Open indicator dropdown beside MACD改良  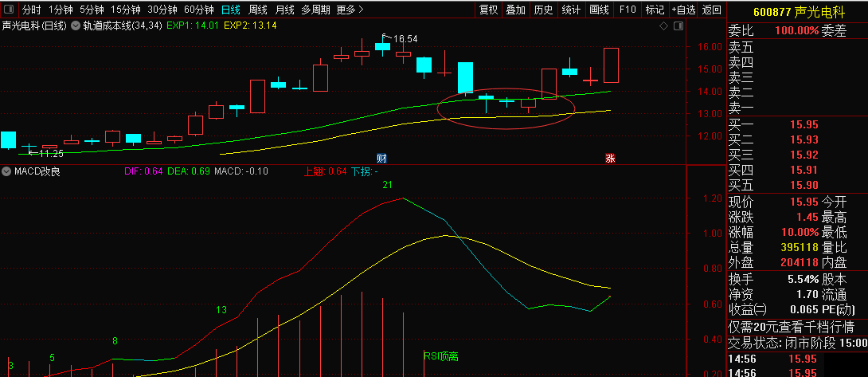pos(6,171)
